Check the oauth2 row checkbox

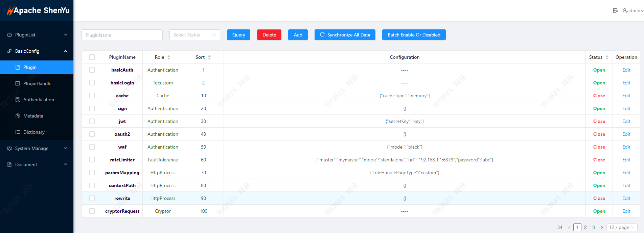92,134
